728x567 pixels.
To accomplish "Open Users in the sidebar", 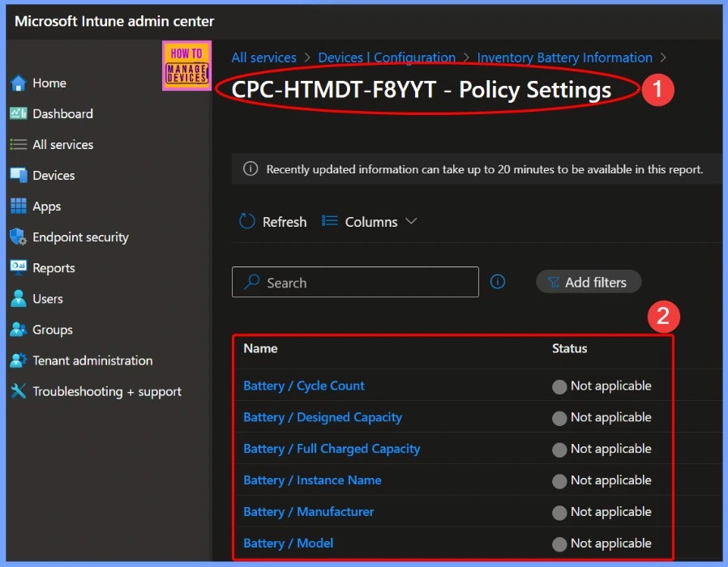I will (x=47, y=299).
